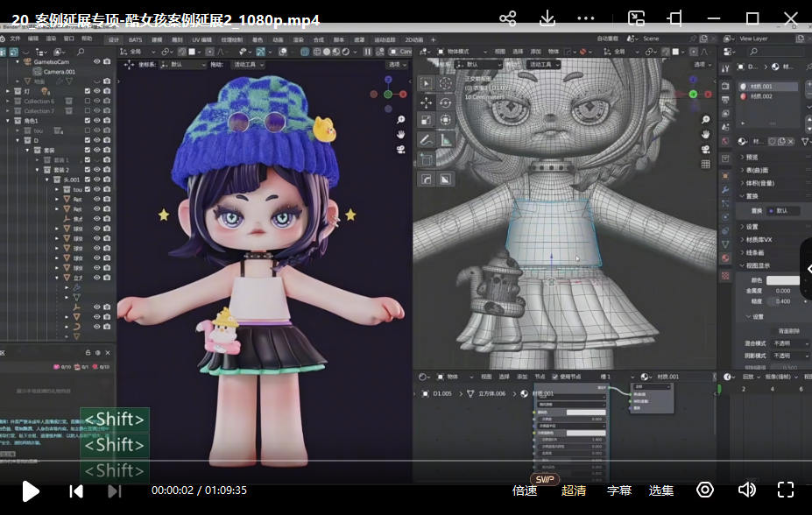Click the pan hand icon in render viewport
Viewport: 812px width, 515px height.
click(400, 134)
